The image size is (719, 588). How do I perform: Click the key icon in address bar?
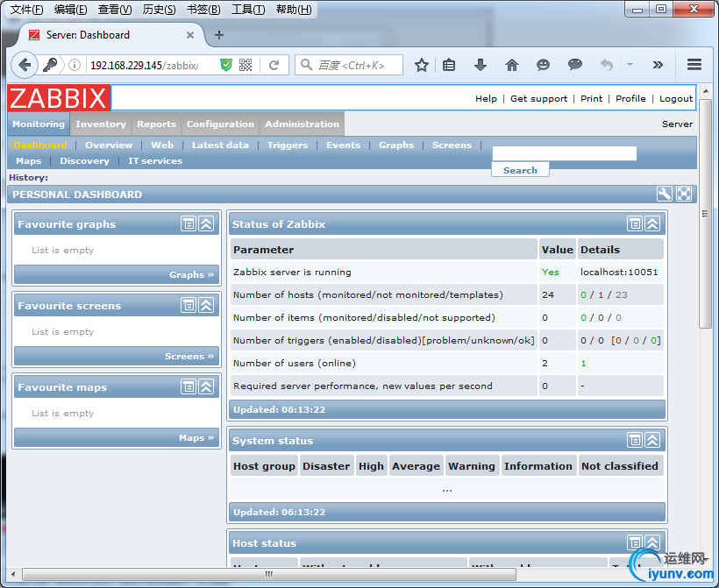(50, 65)
